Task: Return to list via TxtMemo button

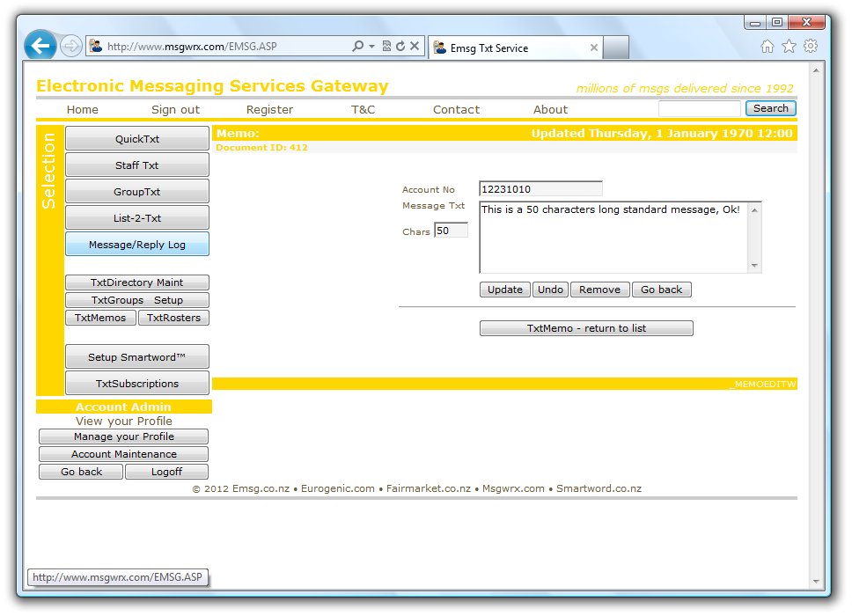Action: coord(586,327)
